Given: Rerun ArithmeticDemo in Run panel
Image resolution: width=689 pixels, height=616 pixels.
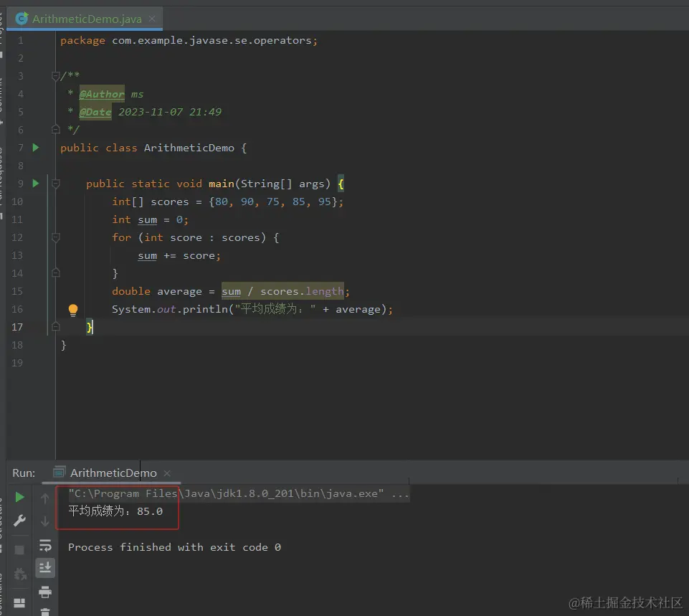Looking at the screenshot, I should click(19, 497).
